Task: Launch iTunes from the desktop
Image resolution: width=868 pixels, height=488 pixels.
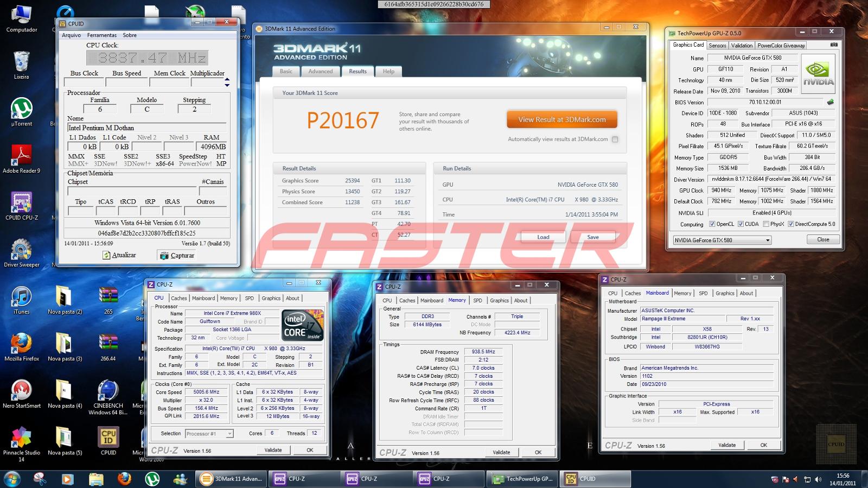Action: [x=22, y=300]
